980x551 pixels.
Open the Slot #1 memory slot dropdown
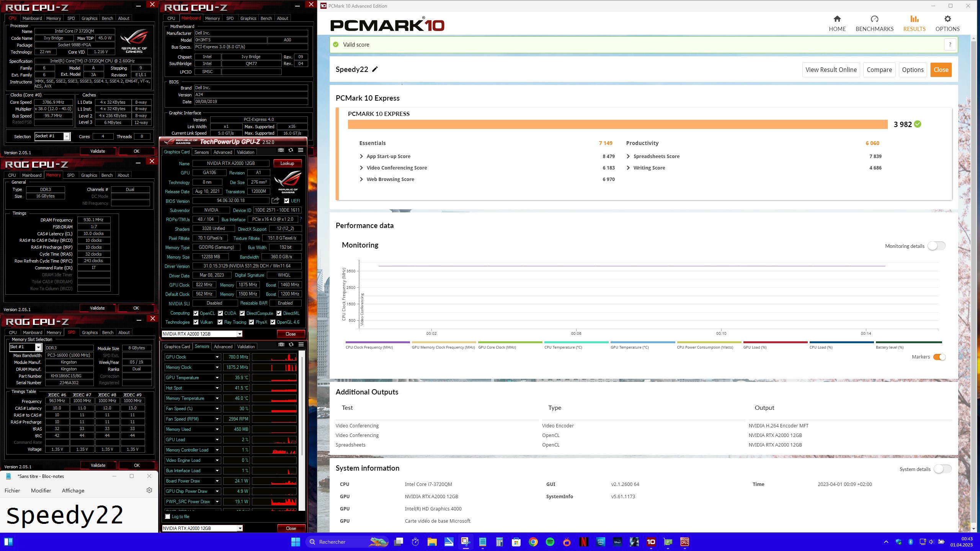pyautogui.click(x=38, y=347)
